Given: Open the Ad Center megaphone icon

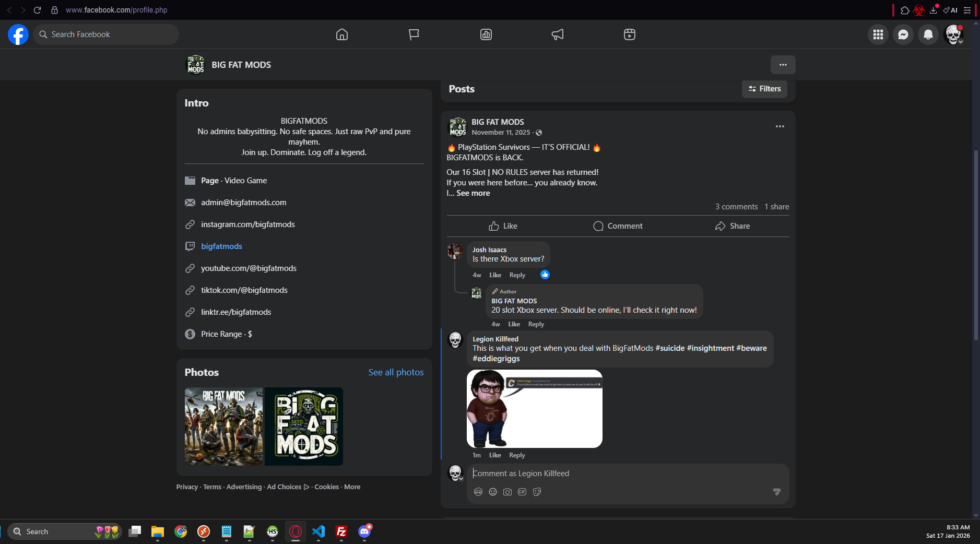Looking at the screenshot, I should pos(558,34).
